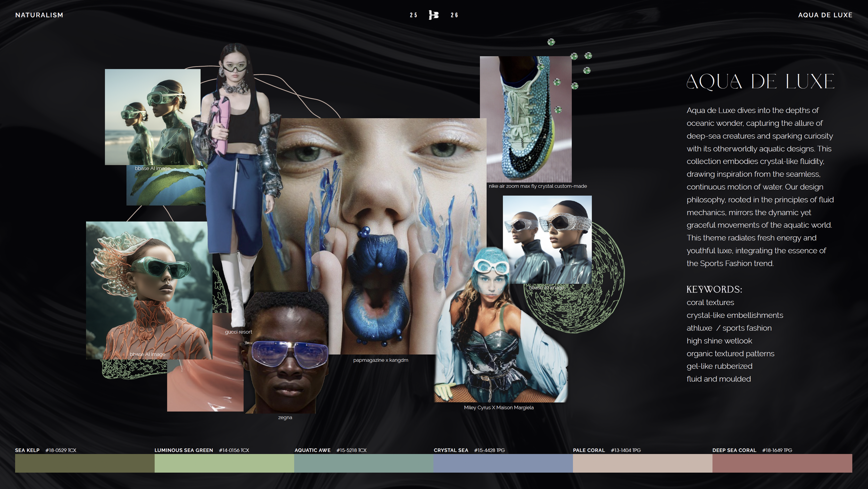Click the DEEP SEA CORAL label
This screenshot has height=489, width=868.
pyautogui.click(x=734, y=450)
